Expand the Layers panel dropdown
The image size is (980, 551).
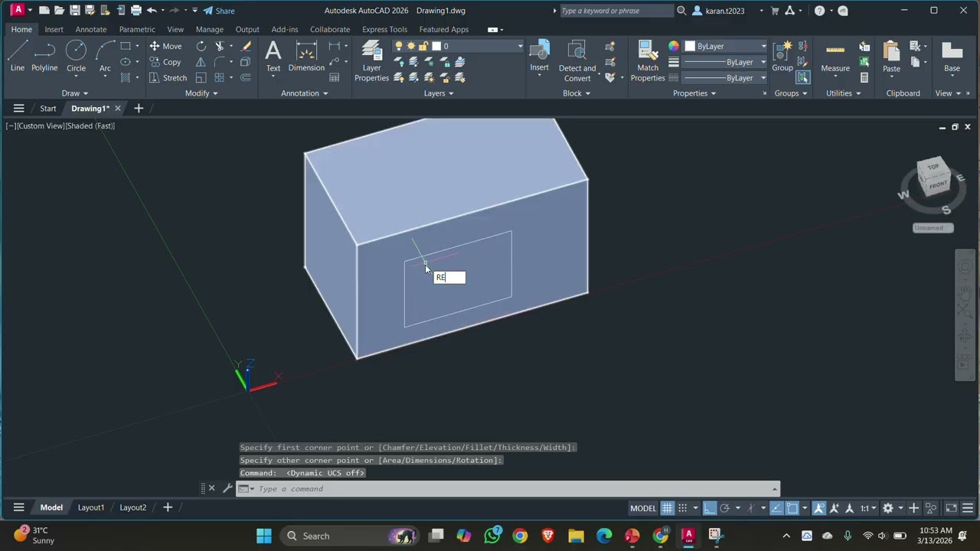tap(439, 93)
